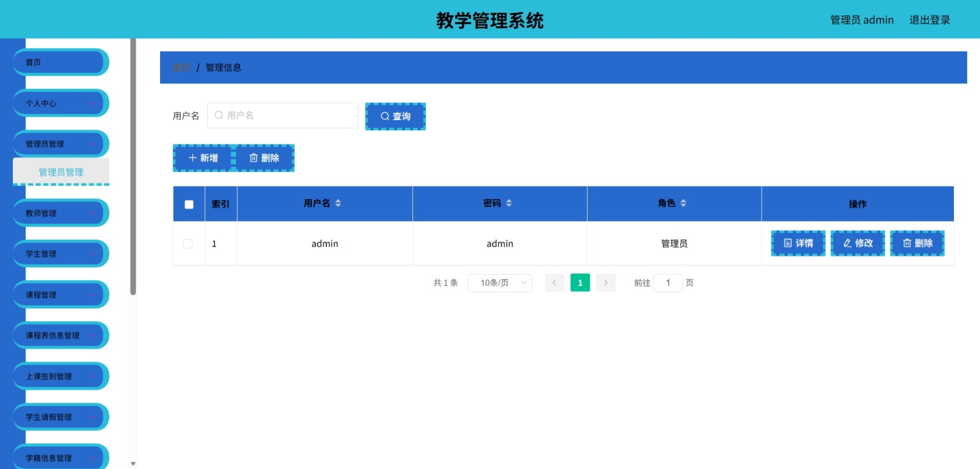Click the 查询 search button
Screen dimensions: 980x469
pyautogui.click(x=395, y=116)
